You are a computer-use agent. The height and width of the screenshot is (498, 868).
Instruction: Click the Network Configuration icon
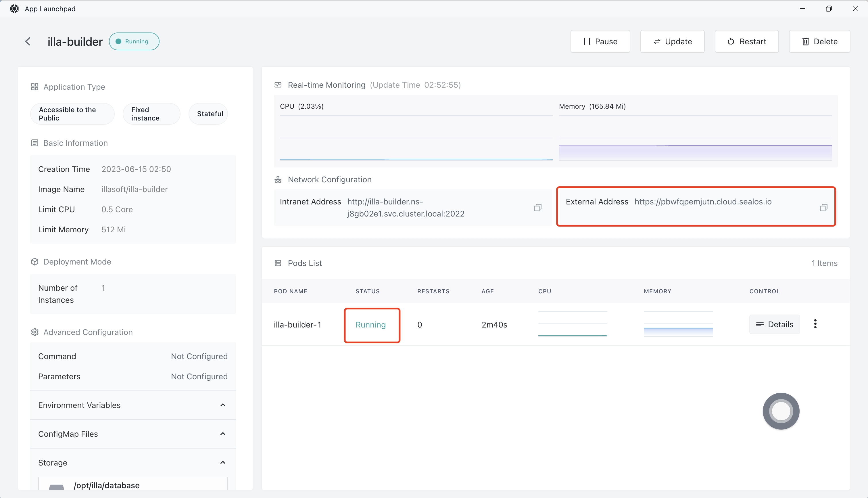pyautogui.click(x=278, y=180)
